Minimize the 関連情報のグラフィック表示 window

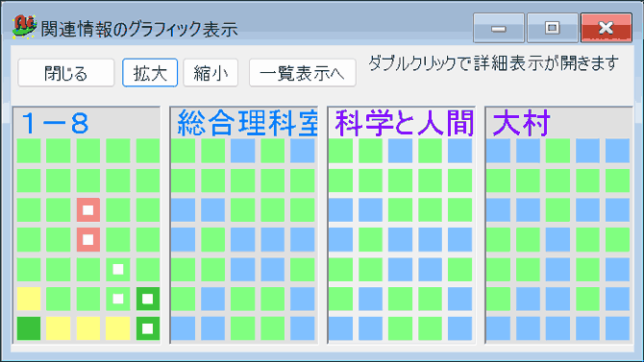point(499,28)
